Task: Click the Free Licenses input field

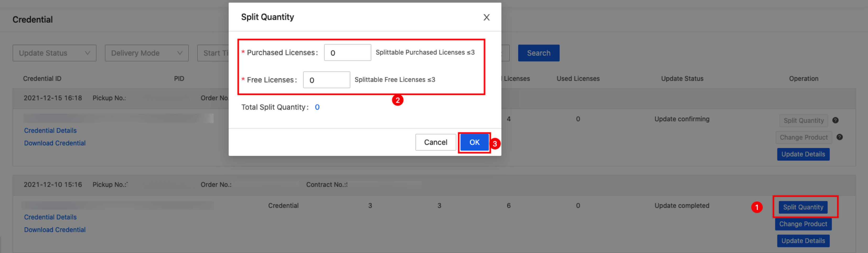Action: 326,80
